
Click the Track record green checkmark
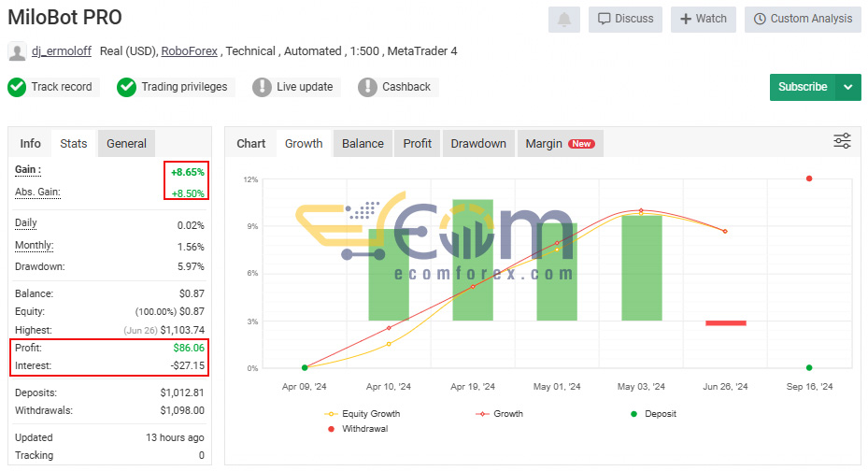[17, 87]
